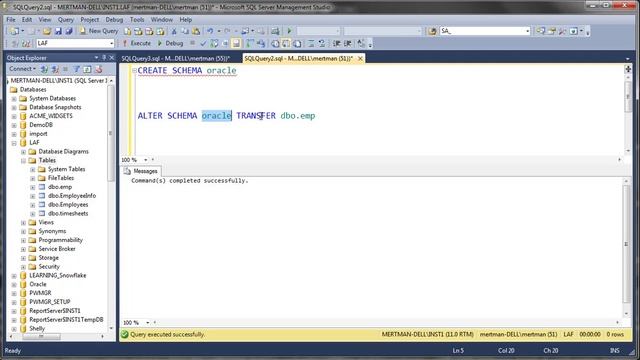Open Messages pane zoom 100 % dropdown
Screen dimensions: 640x360
[x=147, y=322]
